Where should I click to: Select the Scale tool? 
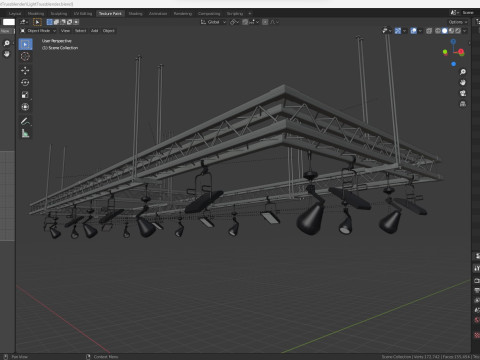pos(25,95)
